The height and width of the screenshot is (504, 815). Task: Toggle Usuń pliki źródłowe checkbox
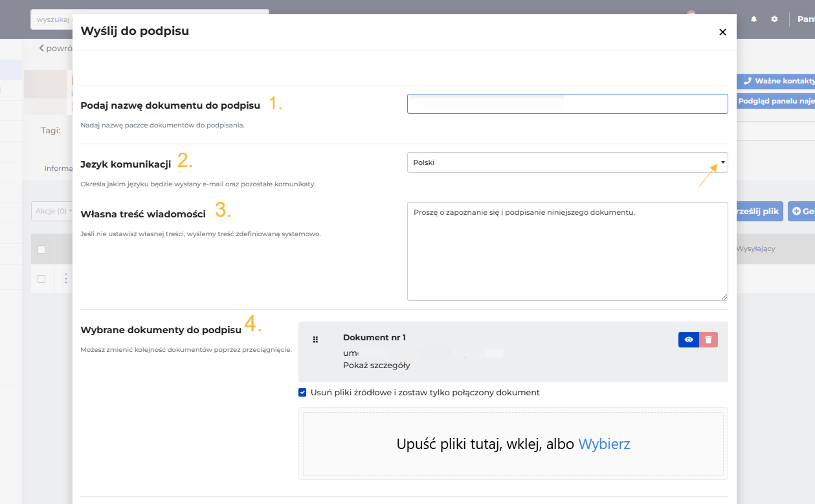[302, 392]
